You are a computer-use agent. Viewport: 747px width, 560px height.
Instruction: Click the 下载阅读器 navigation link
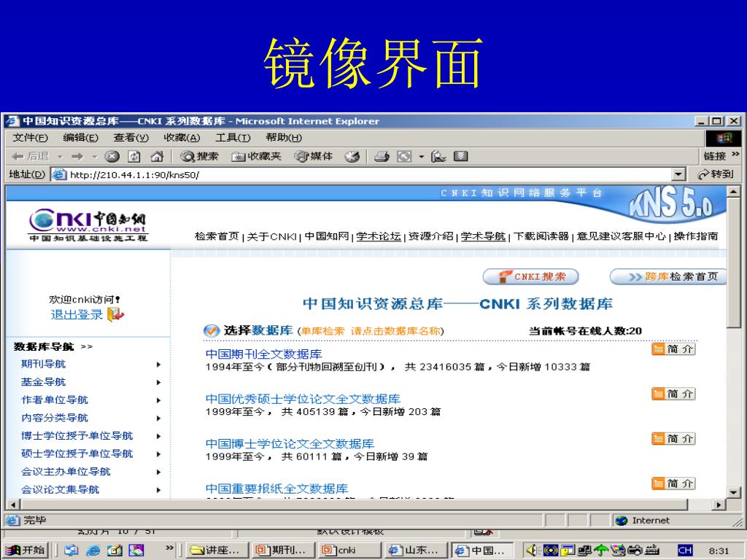coord(541,236)
